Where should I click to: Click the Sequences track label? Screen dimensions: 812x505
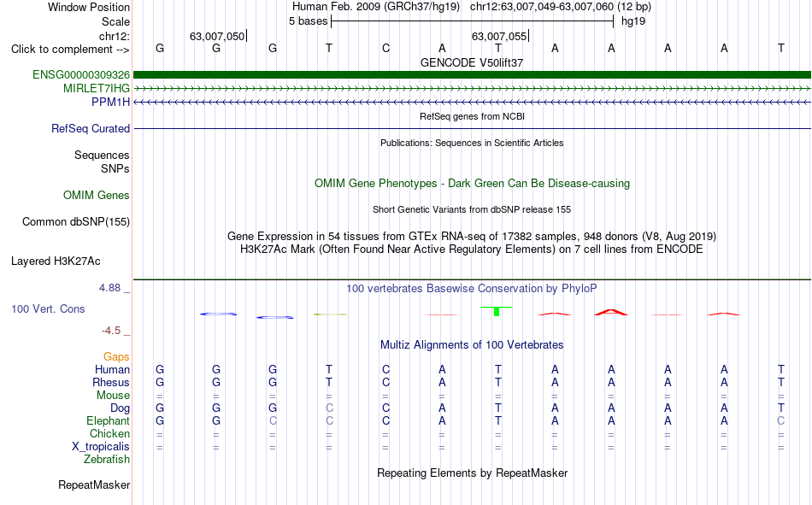102,155
